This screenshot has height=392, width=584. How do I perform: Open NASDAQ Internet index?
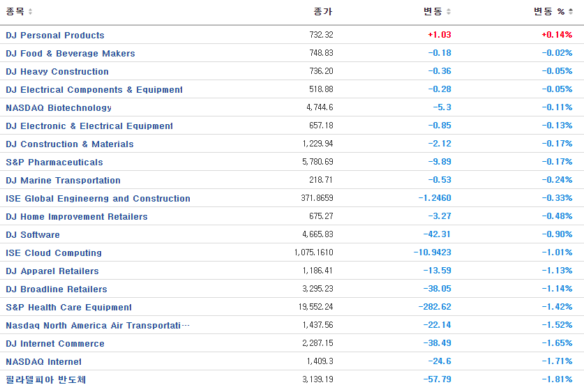click(43, 362)
